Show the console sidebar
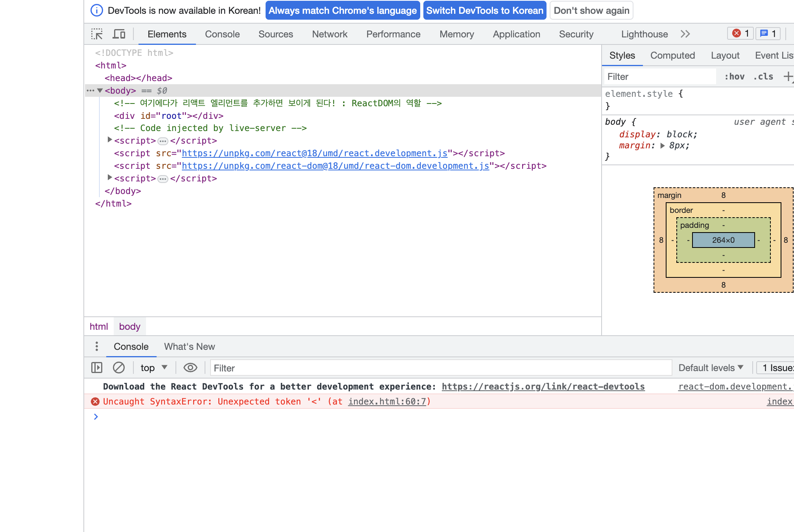 96,368
